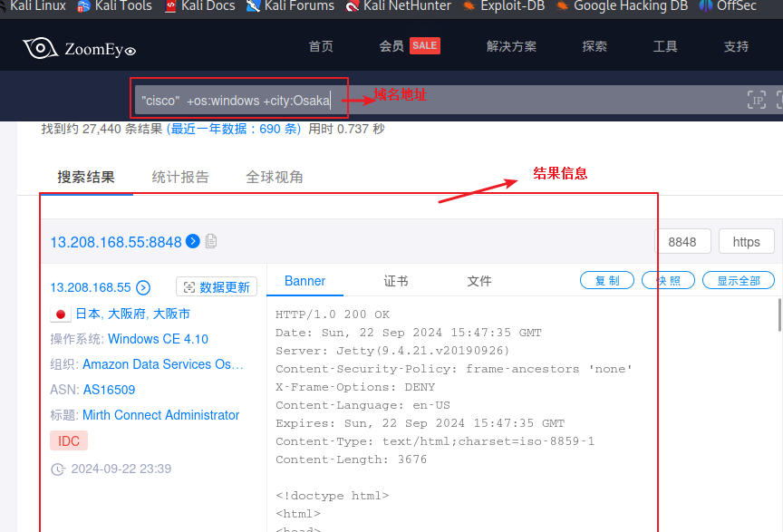Go to 首页 in navigation
Screen dimensions: 783x532
pyautogui.click(x=321, y=46)
